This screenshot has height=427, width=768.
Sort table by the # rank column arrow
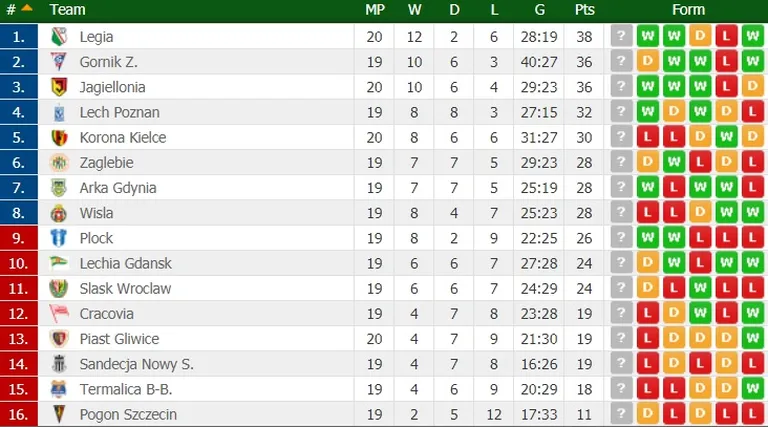point(27,8)
